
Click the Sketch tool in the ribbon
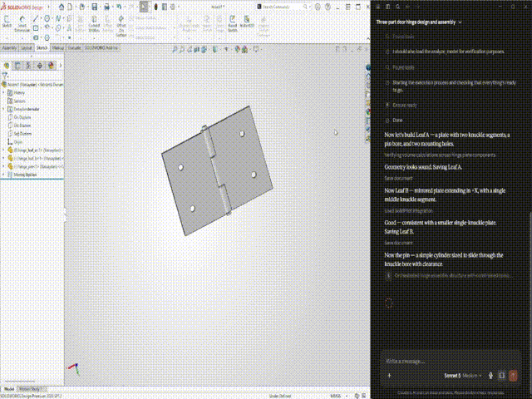point(7,21)
